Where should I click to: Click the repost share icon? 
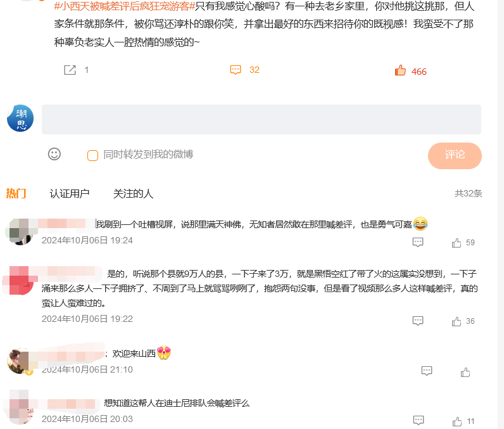pos(70,70)
